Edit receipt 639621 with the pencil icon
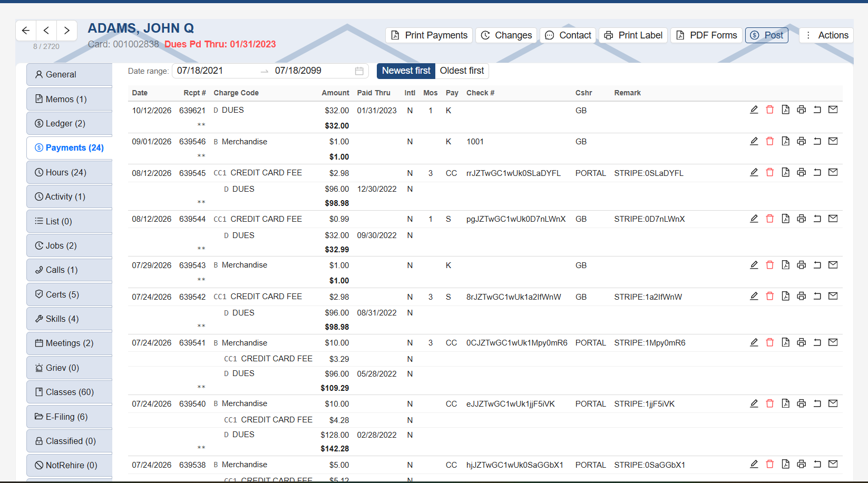The height and width of the screenshot is (483, 868). (754, 110)
